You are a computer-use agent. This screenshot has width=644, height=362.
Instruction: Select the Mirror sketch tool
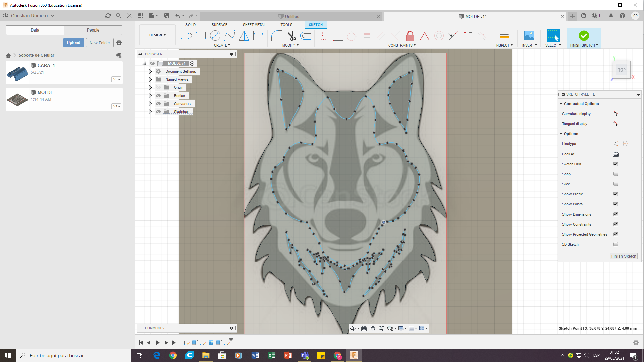[244, 36]
